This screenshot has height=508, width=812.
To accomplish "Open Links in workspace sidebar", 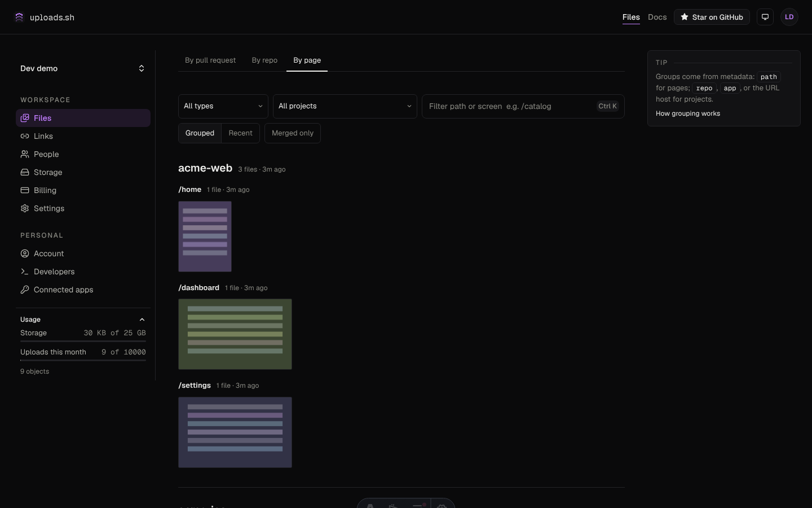I will click(x=83, y=136).
